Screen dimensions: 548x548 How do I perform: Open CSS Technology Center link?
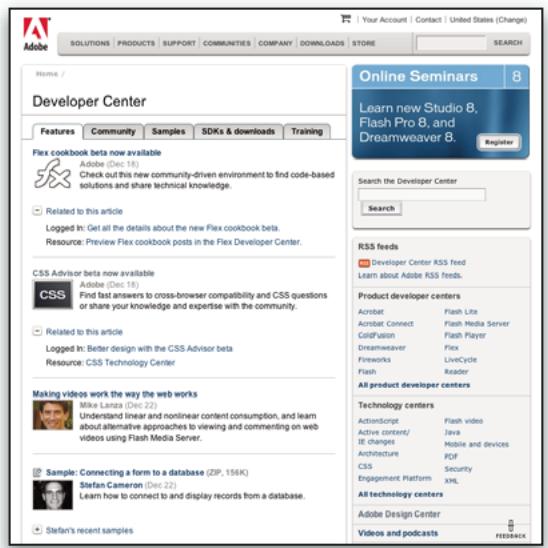(x=130, y=362)
